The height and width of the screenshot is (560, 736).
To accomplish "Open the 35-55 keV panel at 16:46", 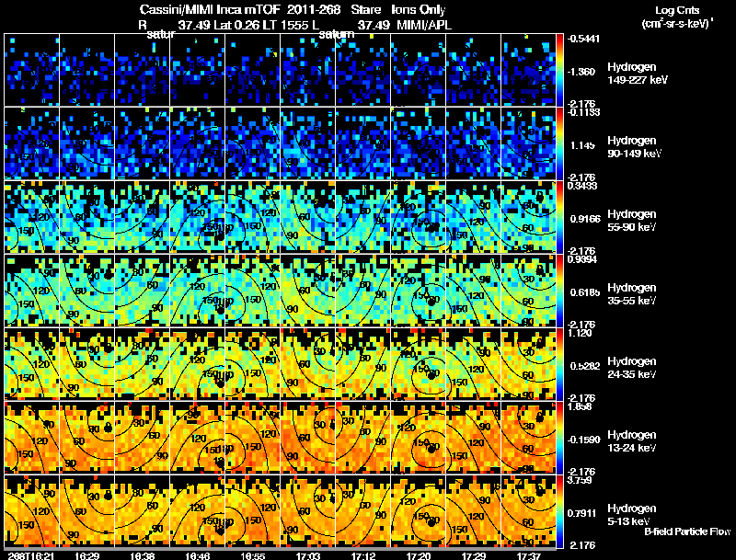I will click(198, 291).
